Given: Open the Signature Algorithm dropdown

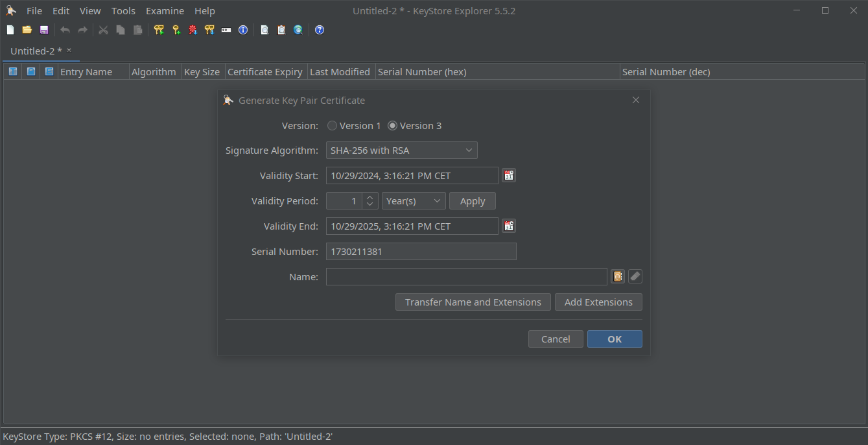Looking at the screenshot, I should [x=401, y=150].
